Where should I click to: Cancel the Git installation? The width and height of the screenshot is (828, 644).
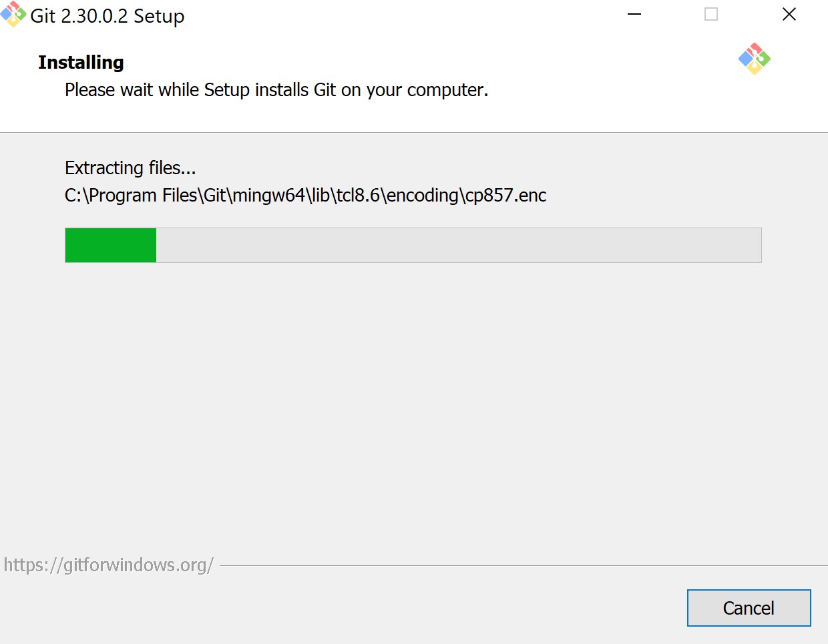pos(749,608)
